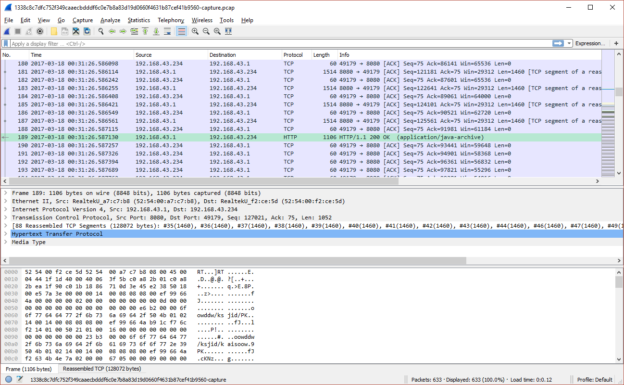Go to specified packet icon
The width and height of the screenshot is (624, 385).
pyautogui.click(x=134, y=31)
